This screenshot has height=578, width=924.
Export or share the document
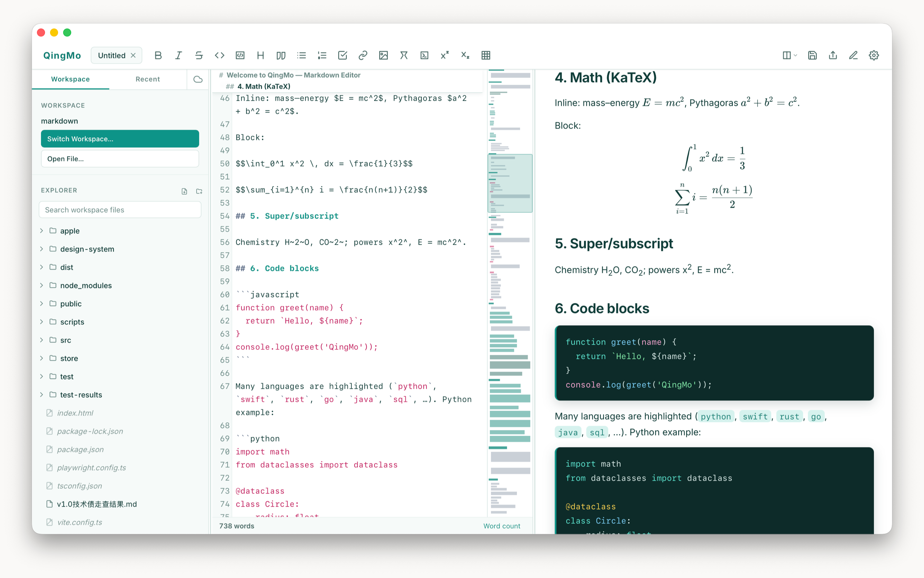(x=833, y=56)
